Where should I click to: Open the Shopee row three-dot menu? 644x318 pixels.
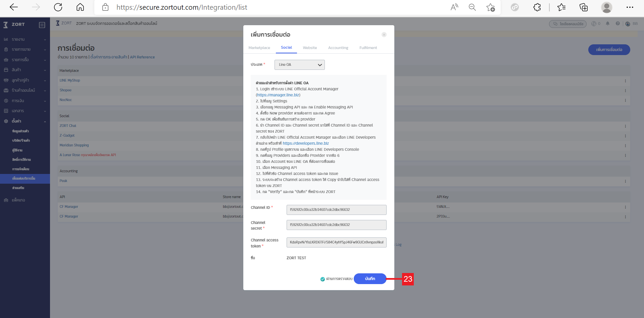[625, 91]
